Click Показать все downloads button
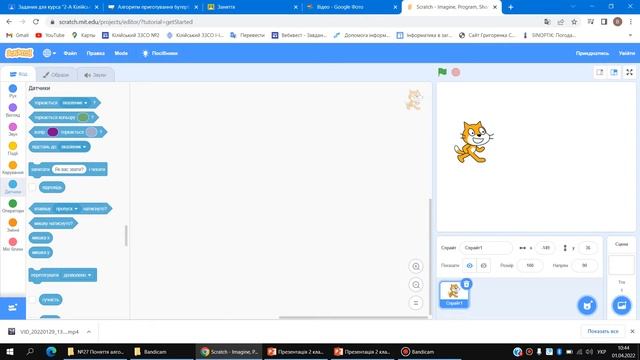Viewport: 640px width, 360px height. pos(603,331)
